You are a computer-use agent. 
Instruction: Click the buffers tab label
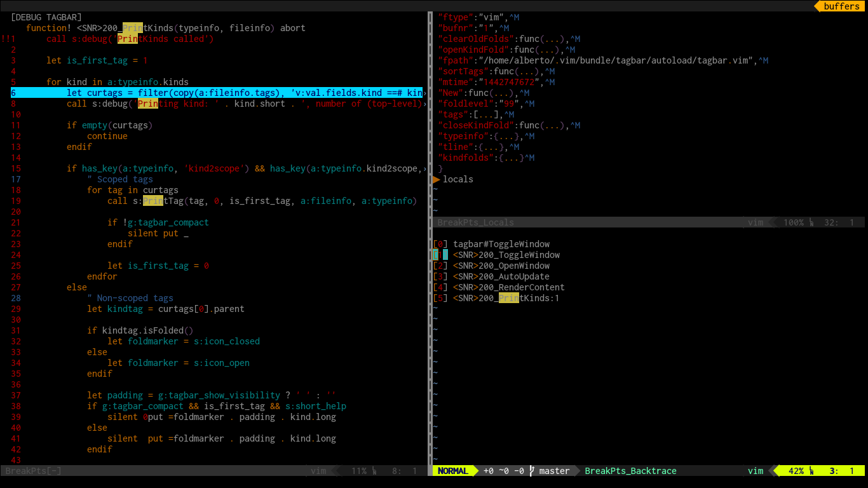(x=841, y=6)
